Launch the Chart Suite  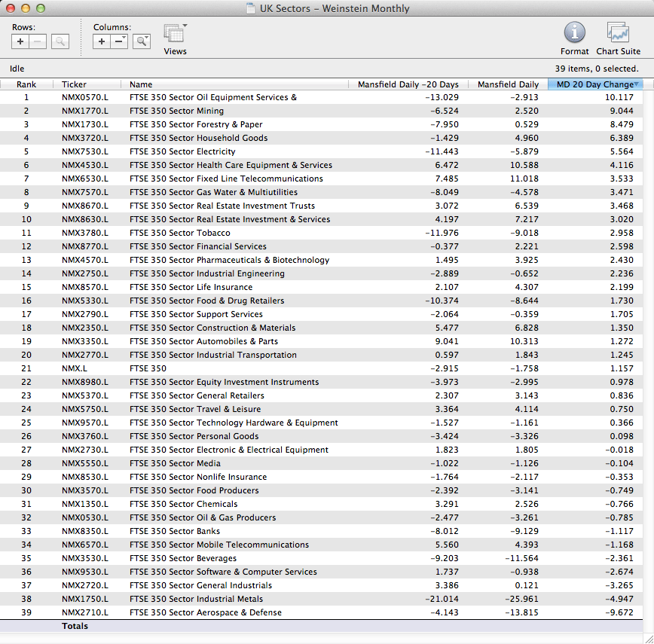coord(618,38)
